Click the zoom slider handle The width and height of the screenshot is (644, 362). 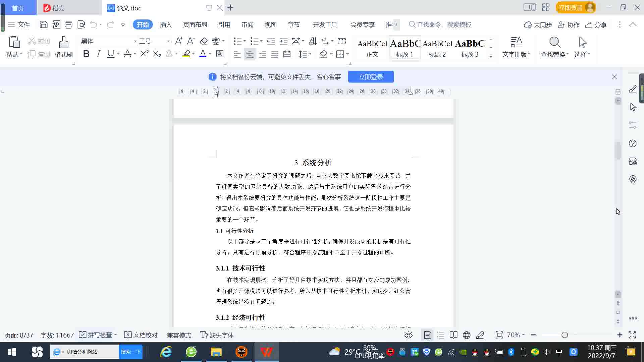point(565,335)
